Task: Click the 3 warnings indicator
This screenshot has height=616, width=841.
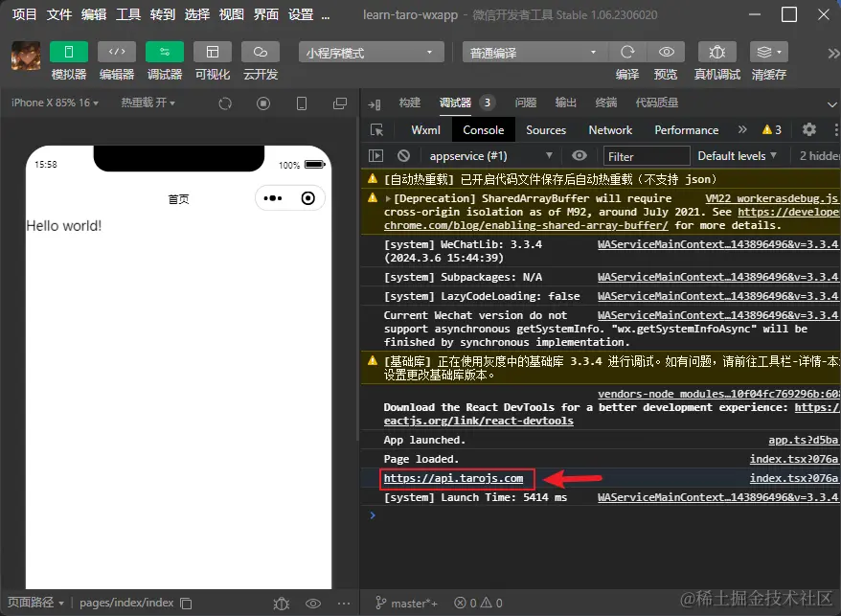Action: (x=772, y=129)
